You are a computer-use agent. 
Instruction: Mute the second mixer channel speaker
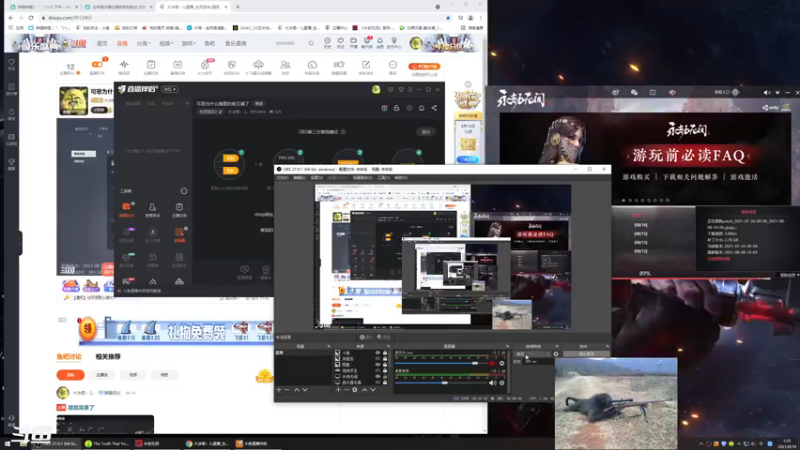click(x=492, y=383)
